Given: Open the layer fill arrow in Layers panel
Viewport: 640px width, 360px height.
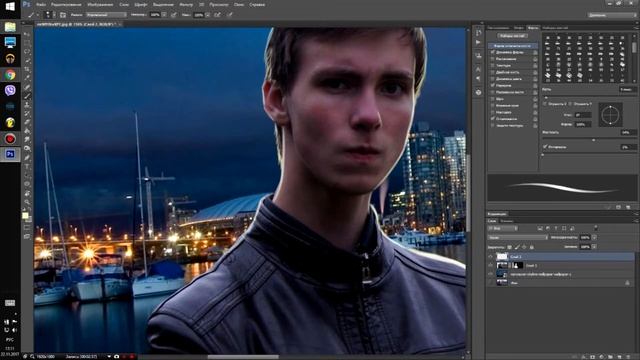Looking at the screenshot, I should coord(594,247).
